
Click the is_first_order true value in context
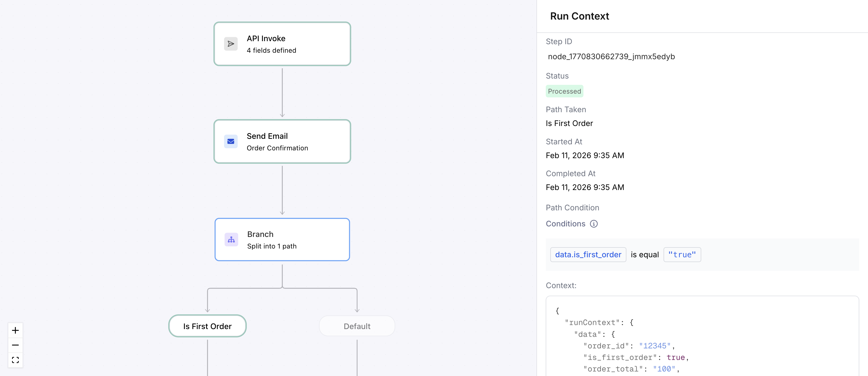point(676,357)
